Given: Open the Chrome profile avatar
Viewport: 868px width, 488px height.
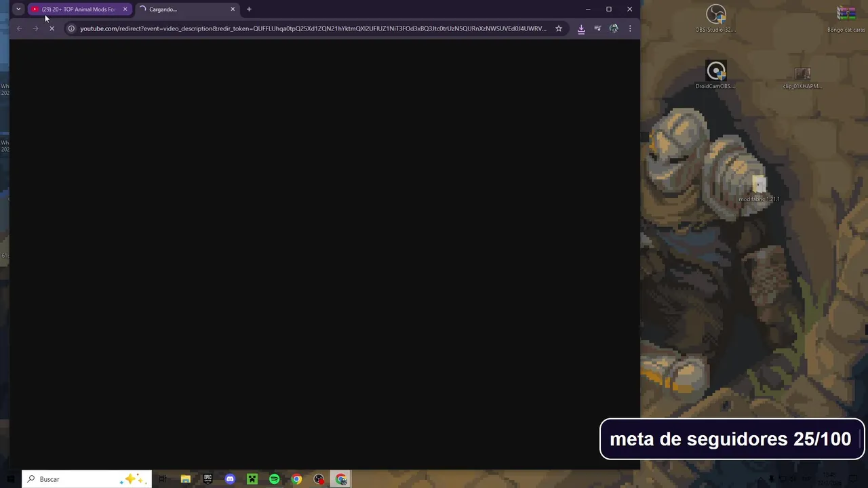Looking at the screenshot, I should (x=614, y=28).
